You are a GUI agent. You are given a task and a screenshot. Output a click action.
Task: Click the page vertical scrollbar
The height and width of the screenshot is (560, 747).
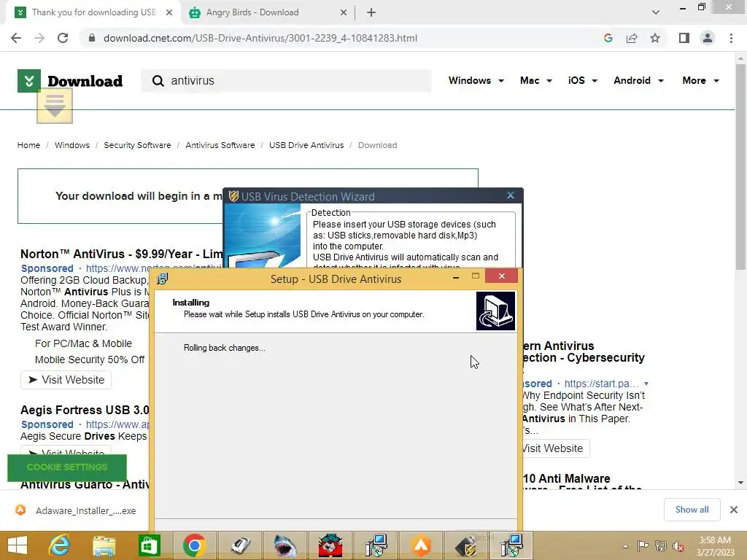(x=740, y=167)
